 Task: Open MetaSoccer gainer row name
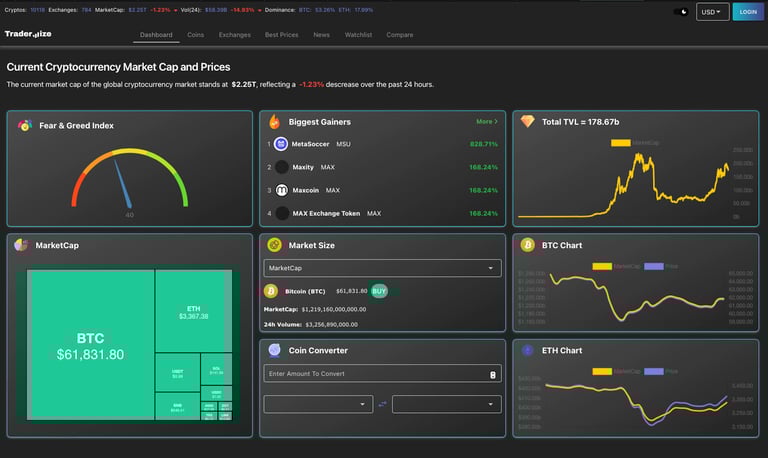[311, 144]
